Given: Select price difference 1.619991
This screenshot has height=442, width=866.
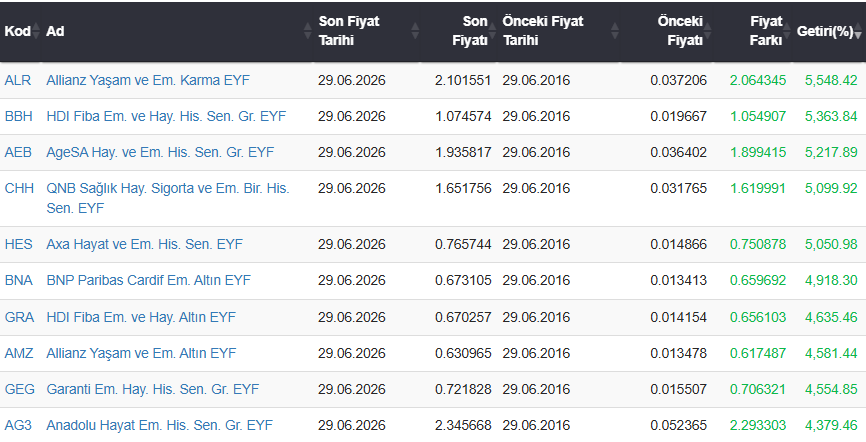Looking at the screenshot, I should pyautogui.click(x=758, y=188).
